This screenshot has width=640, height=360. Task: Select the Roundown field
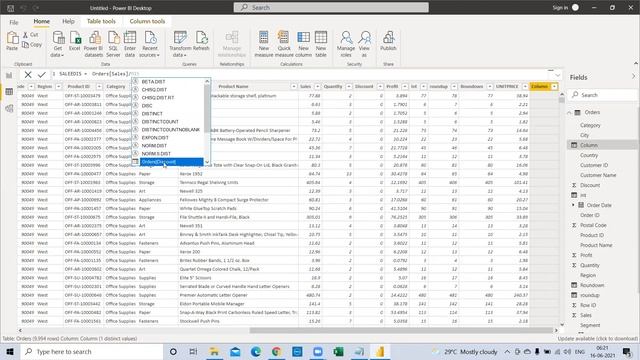[592, 285]
